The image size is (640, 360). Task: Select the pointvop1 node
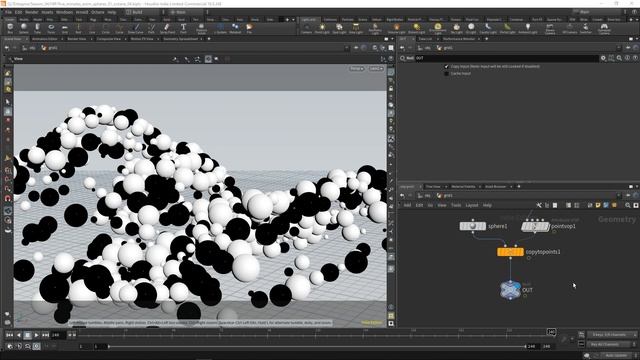click(x=535, y=226)
